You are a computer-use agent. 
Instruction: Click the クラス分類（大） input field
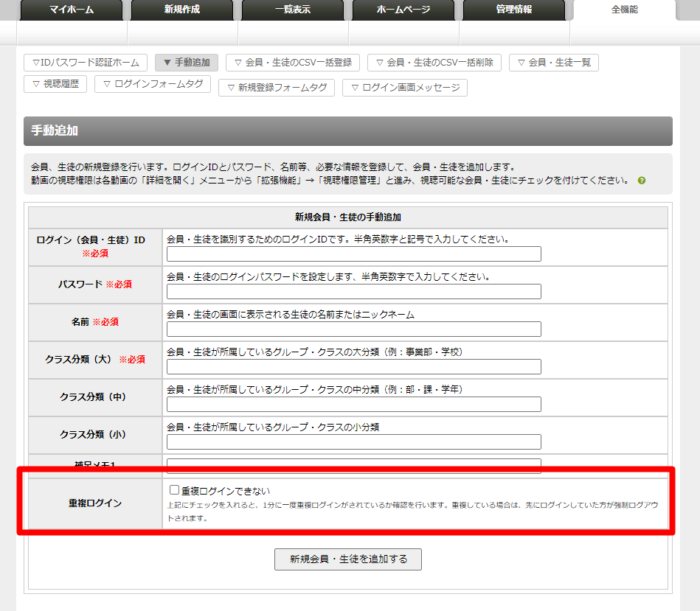353,367
